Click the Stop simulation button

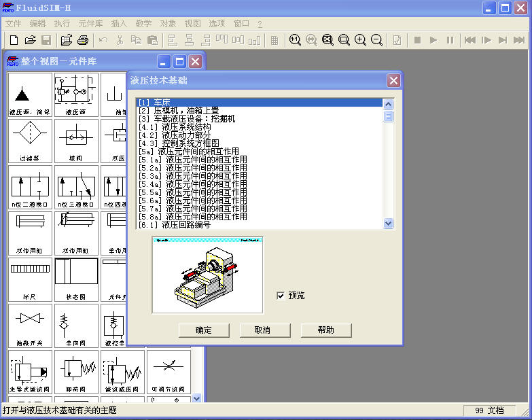pyautogui.click(x=417, y=40)
